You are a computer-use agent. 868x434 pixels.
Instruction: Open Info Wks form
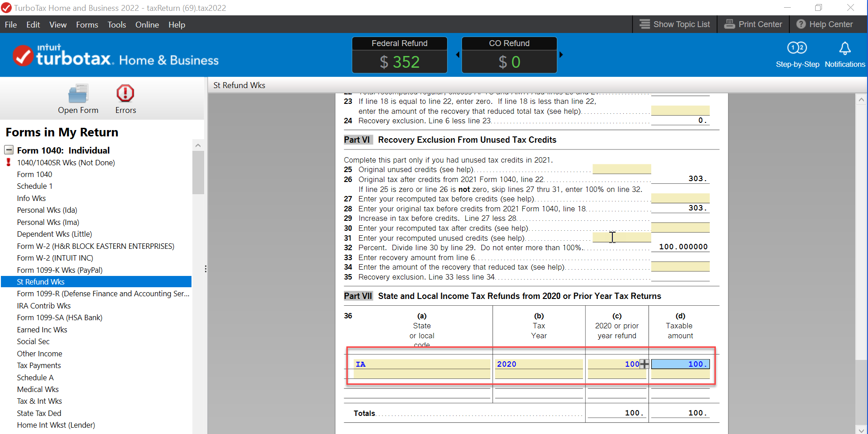tap(31, 198)
